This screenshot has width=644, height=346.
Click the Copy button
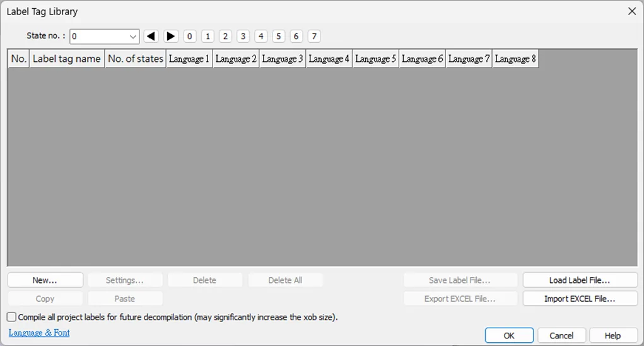45,299
